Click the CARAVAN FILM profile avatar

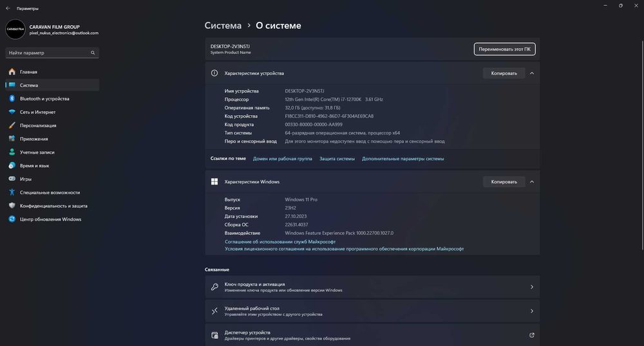coord(15,29)
